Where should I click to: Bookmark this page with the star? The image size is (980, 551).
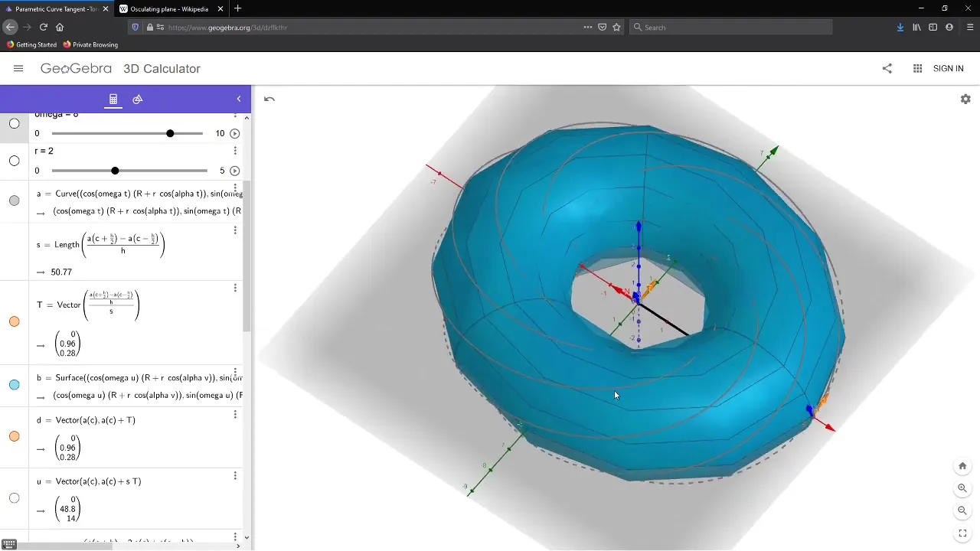point(616,27)
